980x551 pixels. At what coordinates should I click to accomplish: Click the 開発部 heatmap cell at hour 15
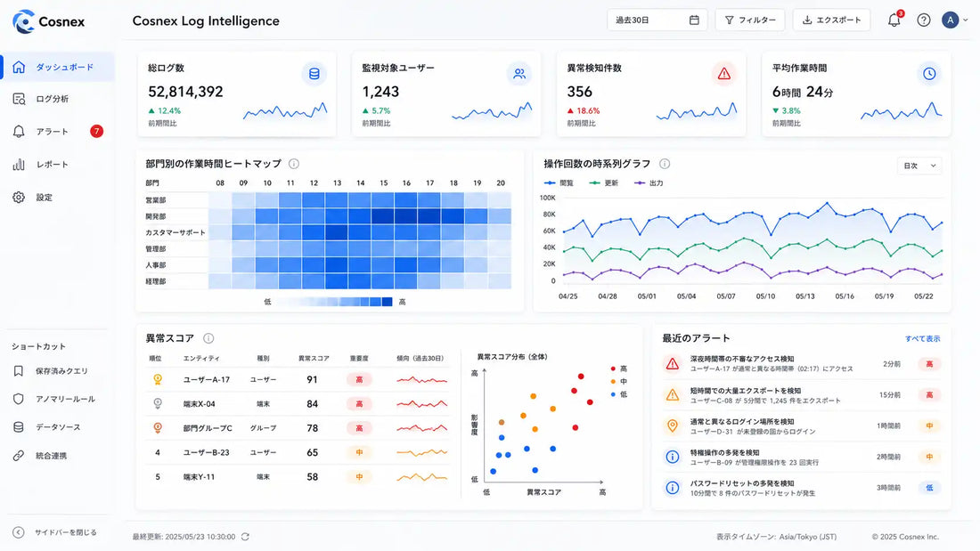(x=383, y=216)
